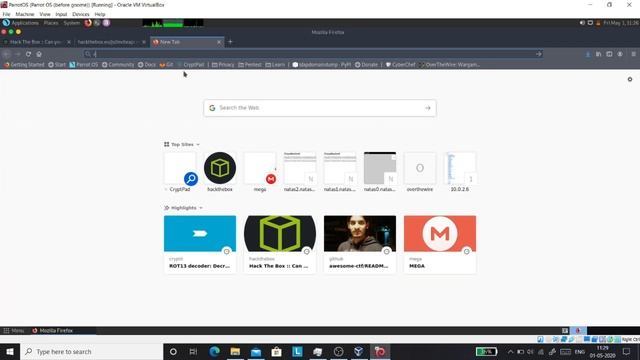Close the Hack The Box tab
This screenshot has height=360, width=640.
pyautogui.click(x=69, y=42)
